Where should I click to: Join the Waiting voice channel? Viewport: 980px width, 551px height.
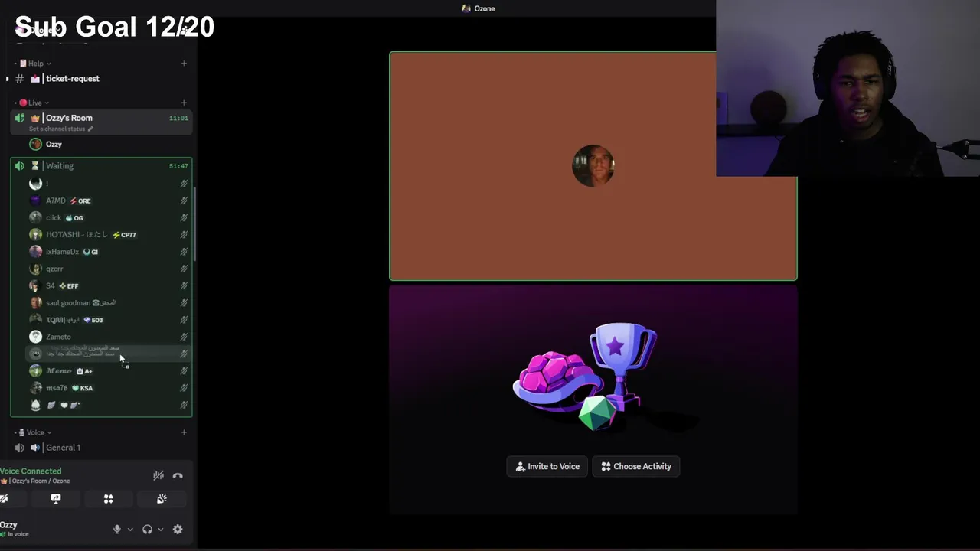(101, 166)
